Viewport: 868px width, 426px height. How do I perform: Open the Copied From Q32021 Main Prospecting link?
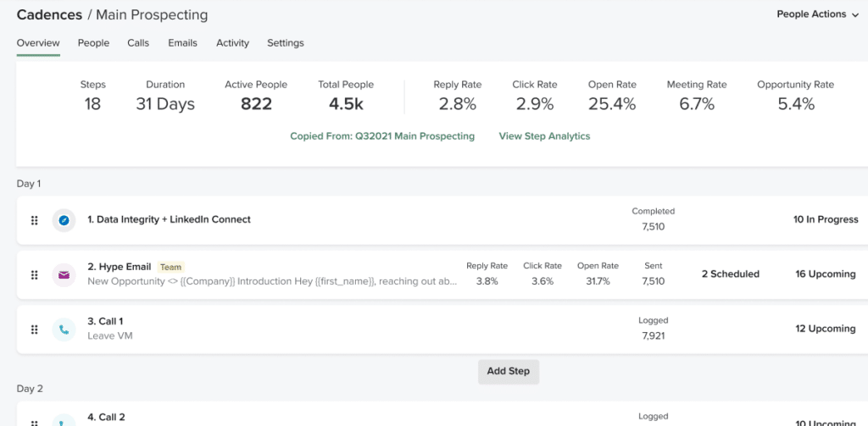tap(382, 136)
